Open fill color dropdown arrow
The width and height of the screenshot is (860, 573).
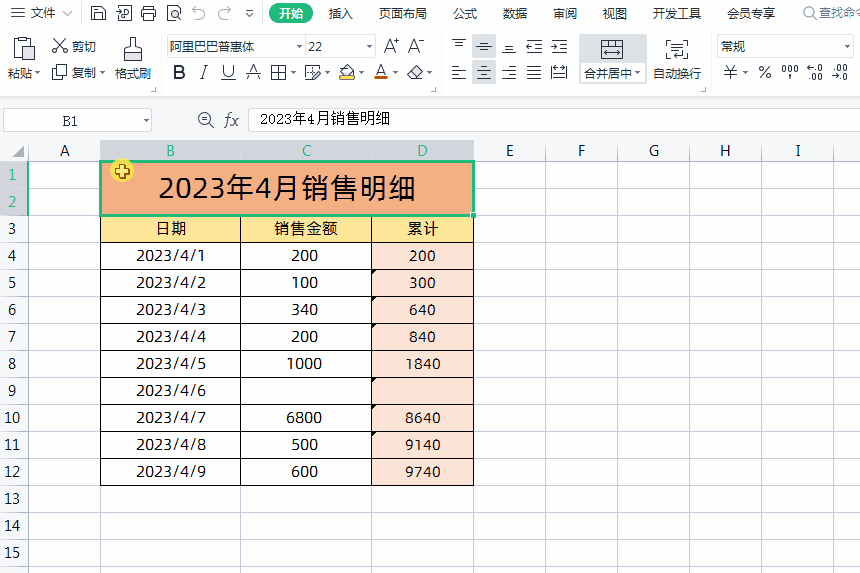(x=361, y=72)
